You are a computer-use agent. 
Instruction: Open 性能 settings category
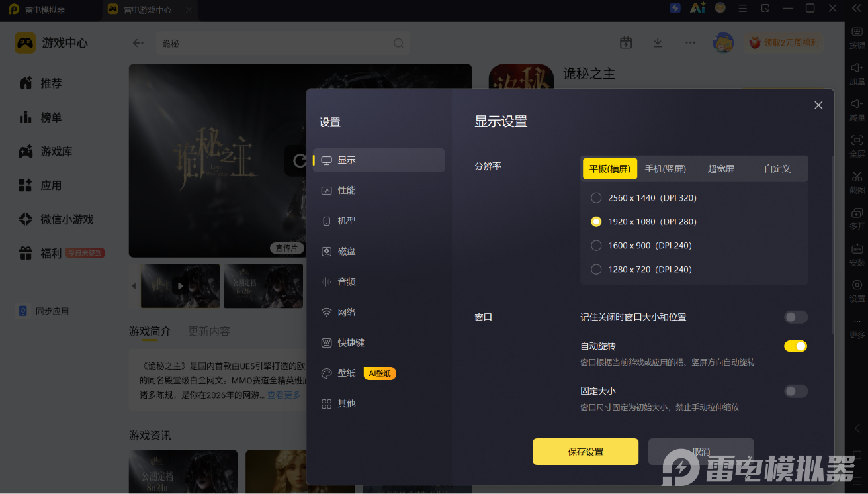coord(379,191)
